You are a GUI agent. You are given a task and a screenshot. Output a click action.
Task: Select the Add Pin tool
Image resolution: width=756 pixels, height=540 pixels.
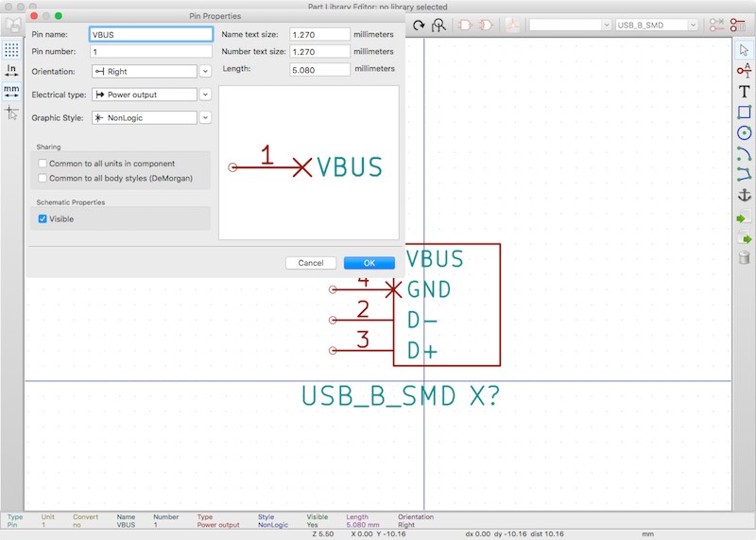click(744, 71)
